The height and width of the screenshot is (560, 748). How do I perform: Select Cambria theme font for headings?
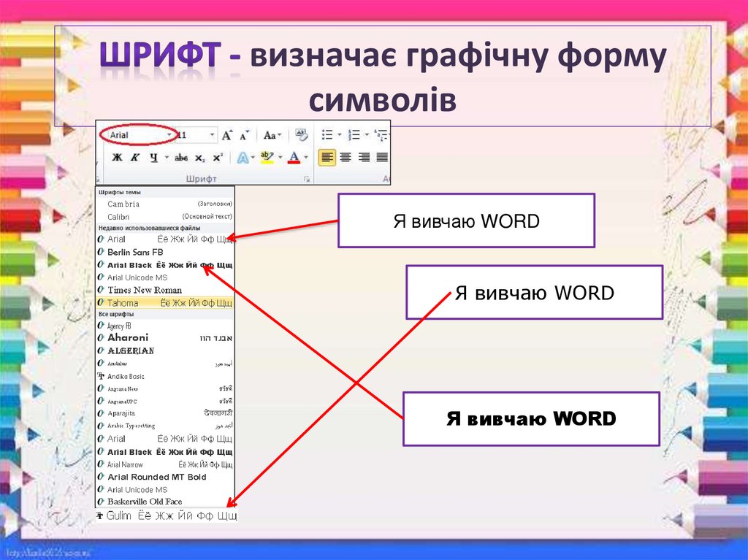[165, 204]
